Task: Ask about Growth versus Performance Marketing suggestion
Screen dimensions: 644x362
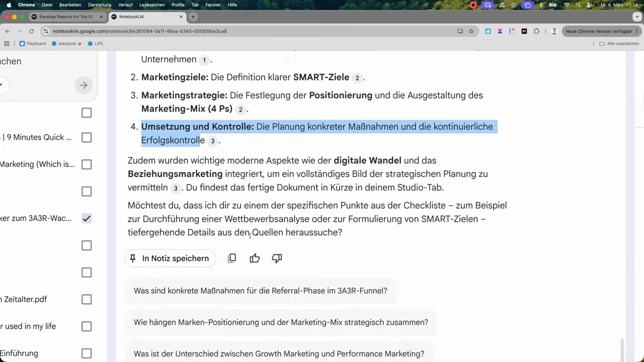Action: click(x=279, y=353)
